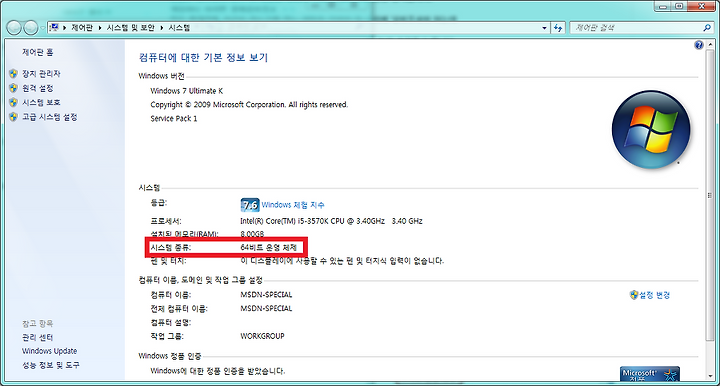
Task: Click the search magnifier icon
Action: 707,28
